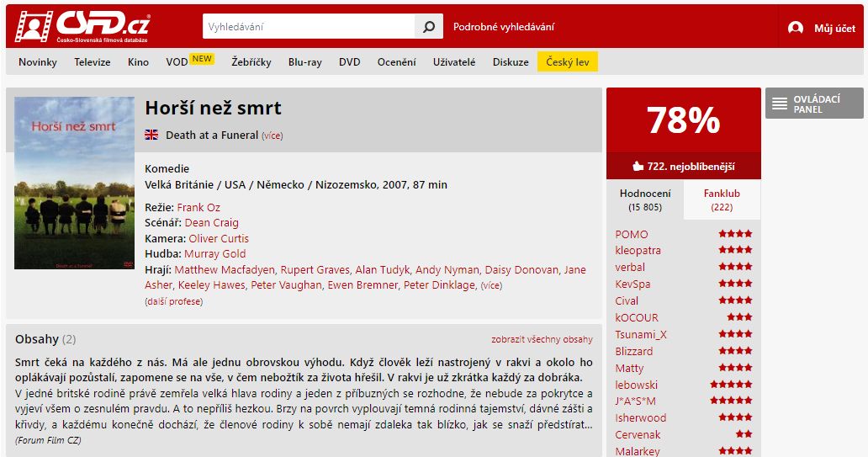Viewport: 868px width, 457px height.
Task: Click the Horší než smrt movie poster
Action: tap(74, 183)
